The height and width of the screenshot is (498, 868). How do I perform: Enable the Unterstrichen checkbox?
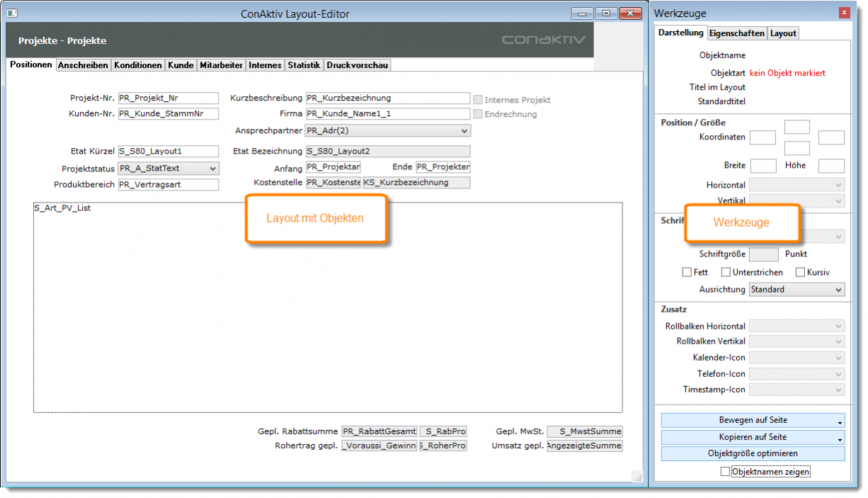pyautogui.click(x=726, y=272)
